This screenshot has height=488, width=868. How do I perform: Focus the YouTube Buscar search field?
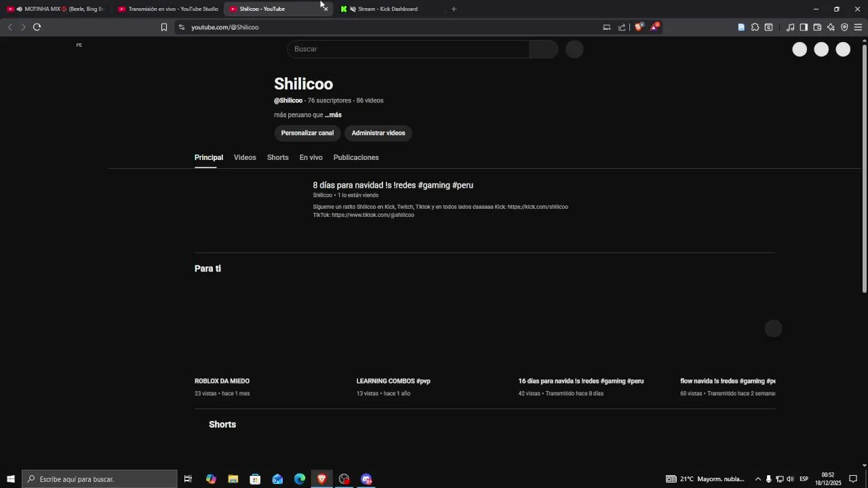click(x=408, y=49)
